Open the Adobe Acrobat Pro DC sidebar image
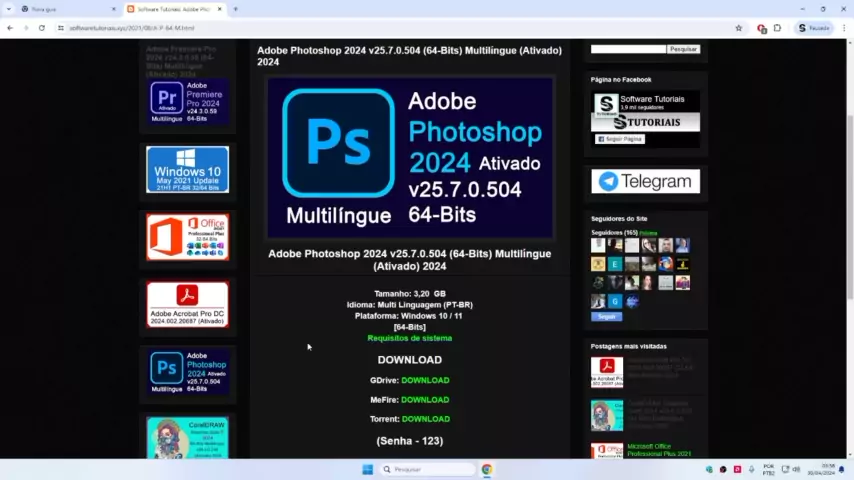 point(188,304)
